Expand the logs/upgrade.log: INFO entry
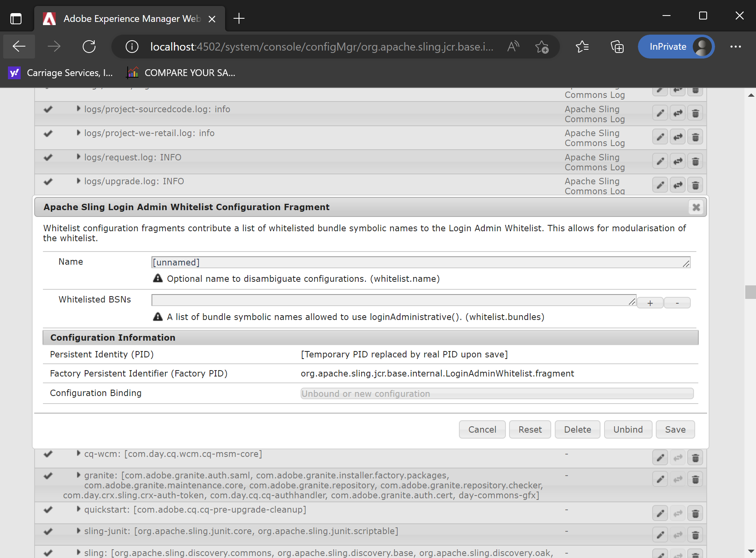Viewport: 756px width, 558px height. tap(78, 181)
